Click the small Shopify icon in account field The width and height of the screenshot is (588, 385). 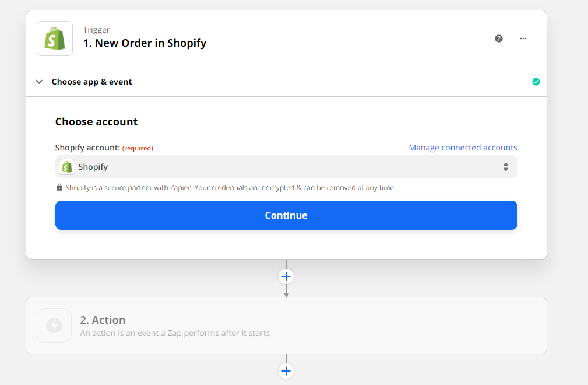(67, 167)
